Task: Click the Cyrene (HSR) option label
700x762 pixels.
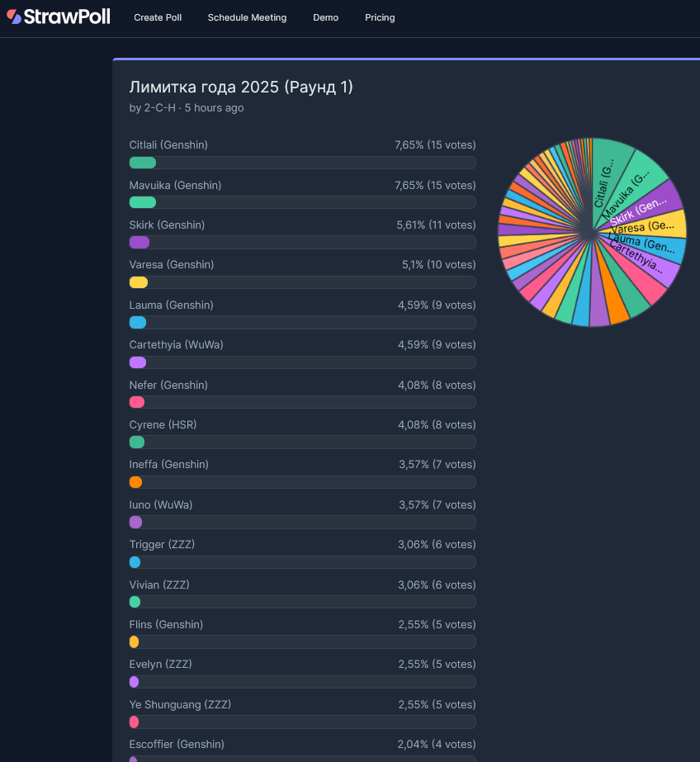Action: point(163,424)
